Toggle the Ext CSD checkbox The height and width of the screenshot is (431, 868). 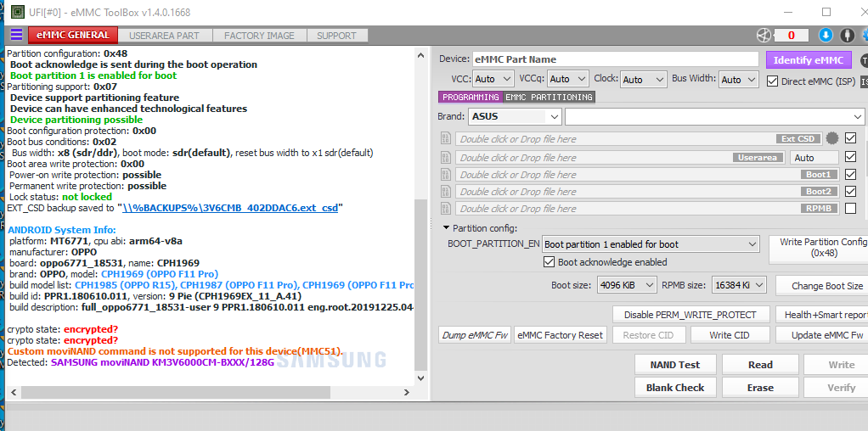[x=851, y=137]
